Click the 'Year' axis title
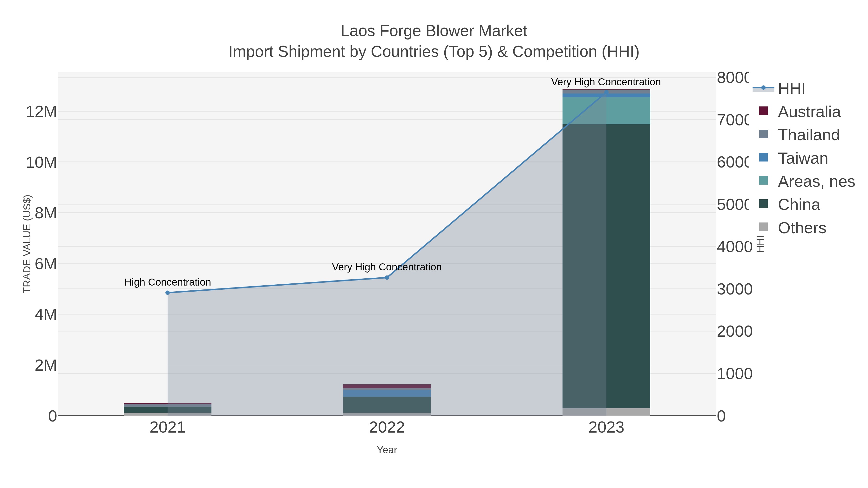 [387, 450]
